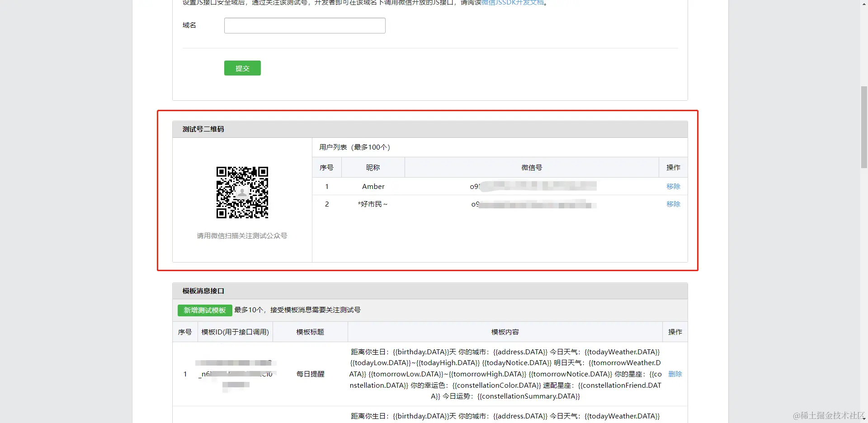The height and width of the screenshot is (423, 868).
Task: Click the 提交 submit button
Action: [x=242, y=68]
